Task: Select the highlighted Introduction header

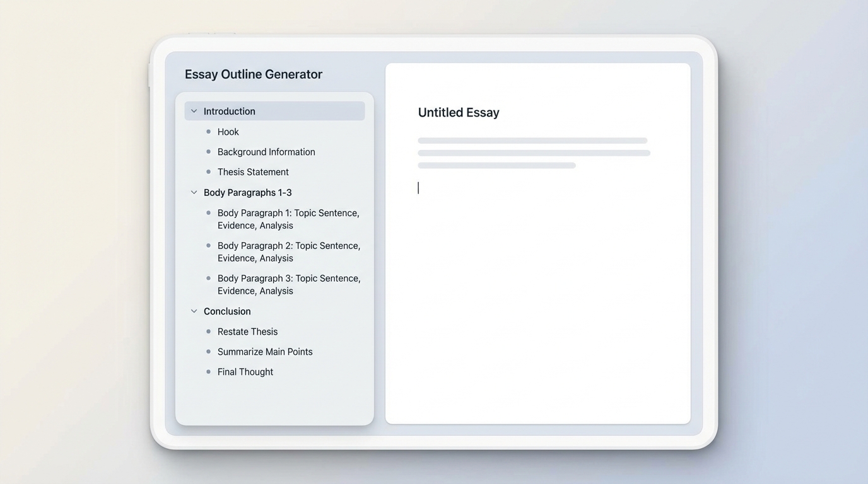Action: 229,110
